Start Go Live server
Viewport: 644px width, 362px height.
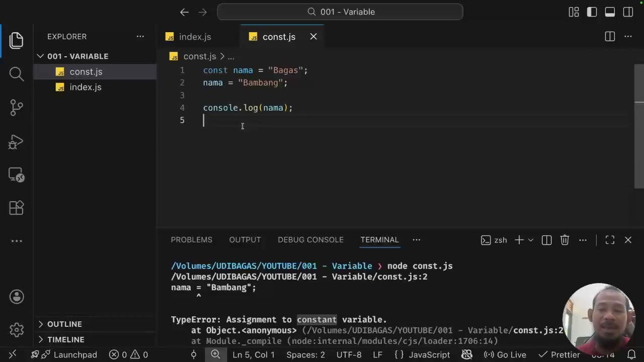click(505, 355)
